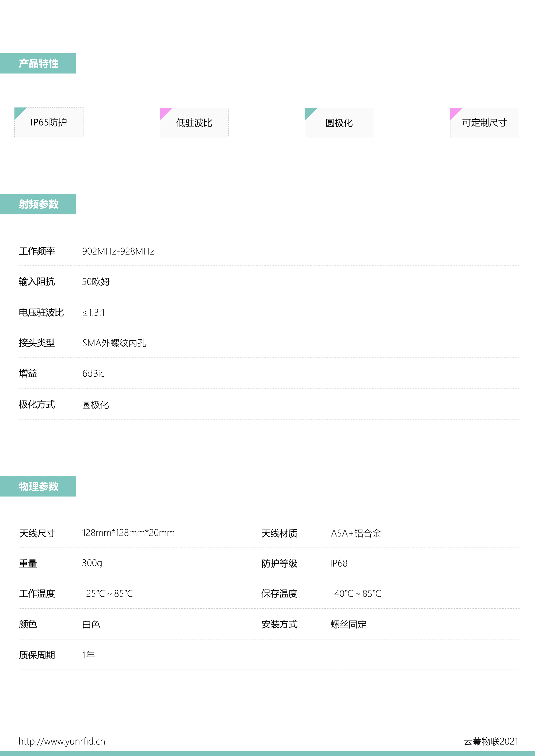This screenshot has width=535, height=756.
Task: Click the 保存温度 label
Action: coord(279,594)
